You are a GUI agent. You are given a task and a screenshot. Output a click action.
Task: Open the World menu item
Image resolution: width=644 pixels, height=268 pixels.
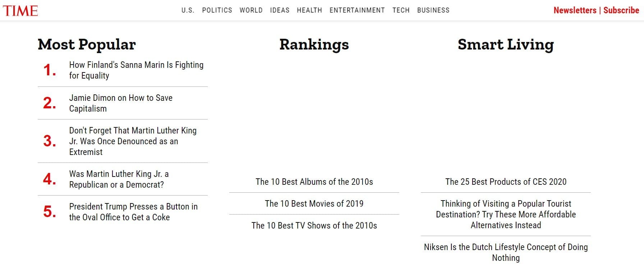251,10
